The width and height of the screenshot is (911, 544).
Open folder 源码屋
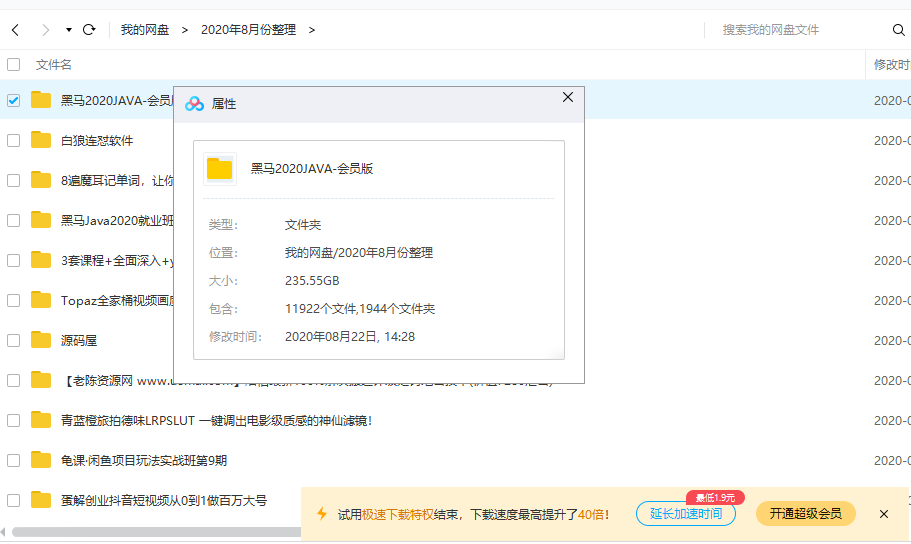tap(79, 341)
